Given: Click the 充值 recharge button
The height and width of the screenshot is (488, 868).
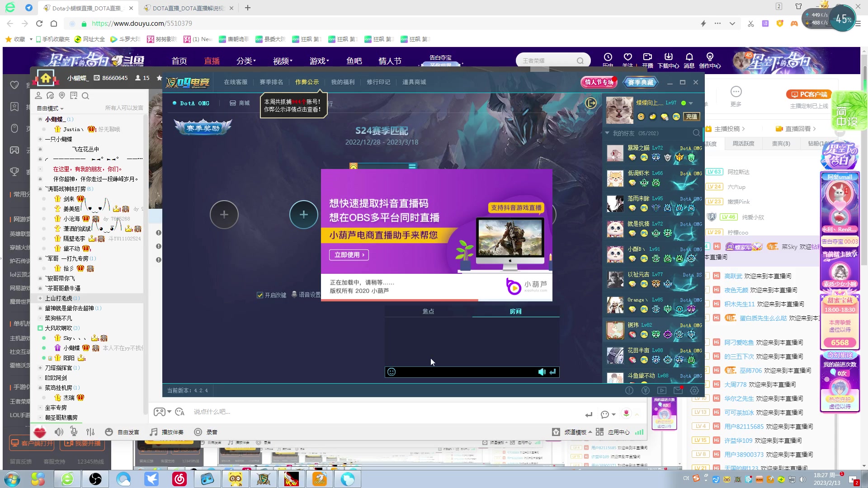Looking at the screenshot, I should pos(692,117).
